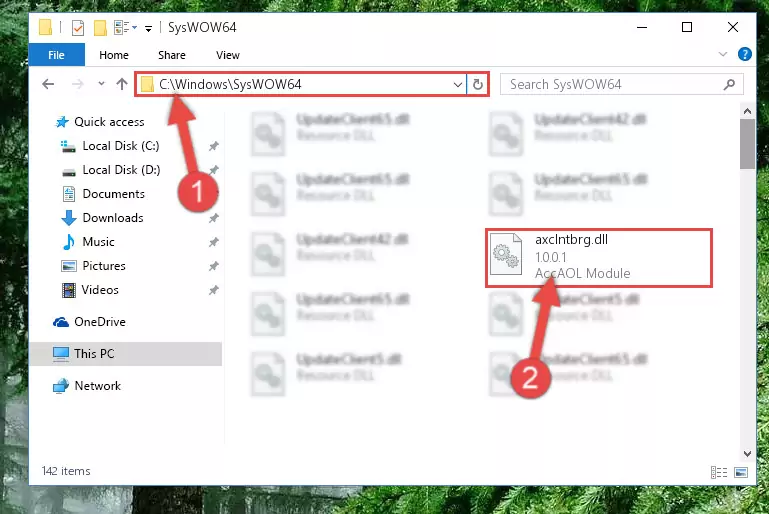Expand the address bar history dropdown
The height and width of the screenshot is (514, 769).
[x=458, y=84]
